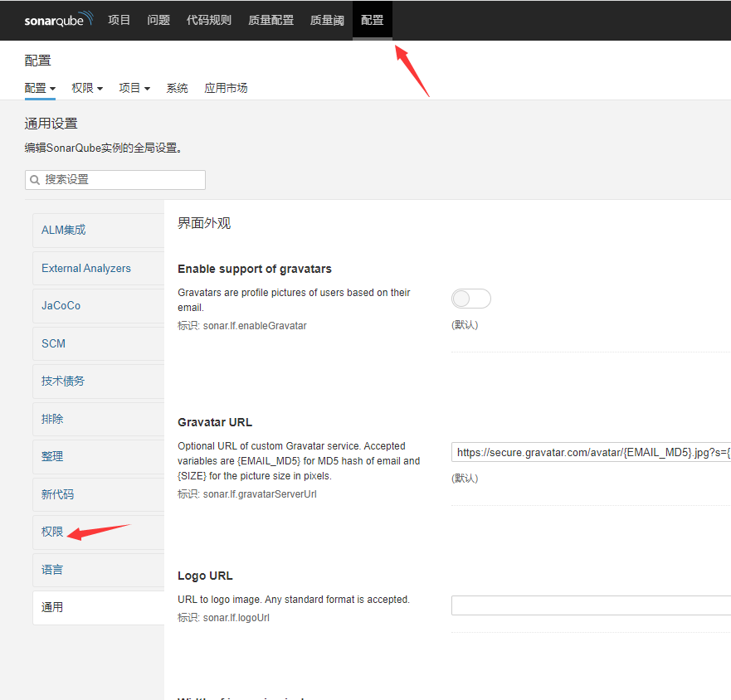Select the External Analyzers category
Image resolution: width=731 pixels, height=700 pixels.
[x=86, y=268]
